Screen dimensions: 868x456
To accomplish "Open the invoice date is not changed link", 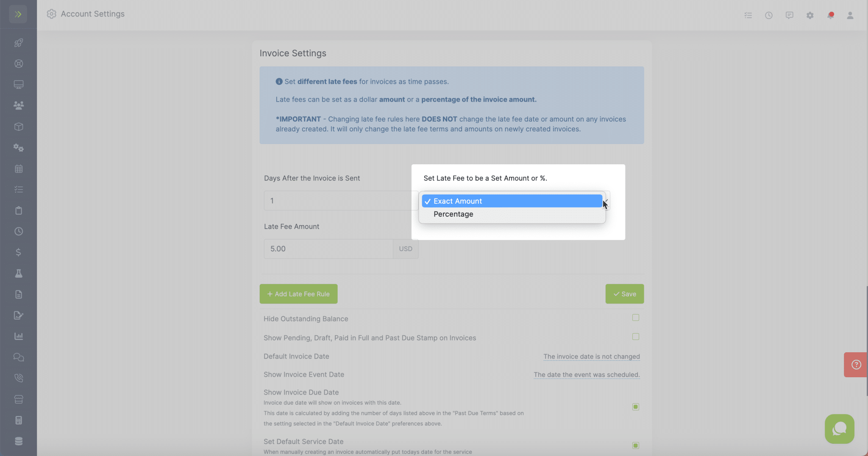I will pyautogui.click(x=591, y=356).
